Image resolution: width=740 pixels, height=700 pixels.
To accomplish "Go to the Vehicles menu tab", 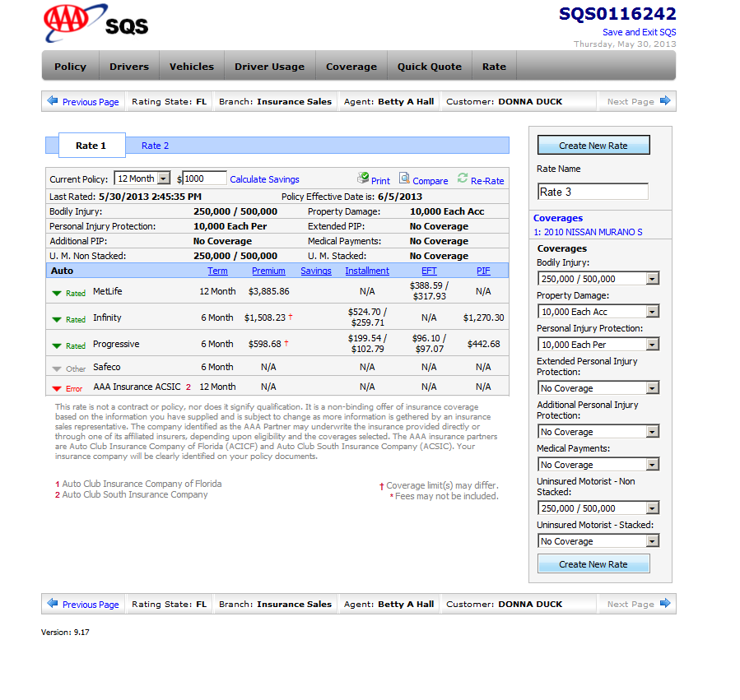I will point(192,67).
